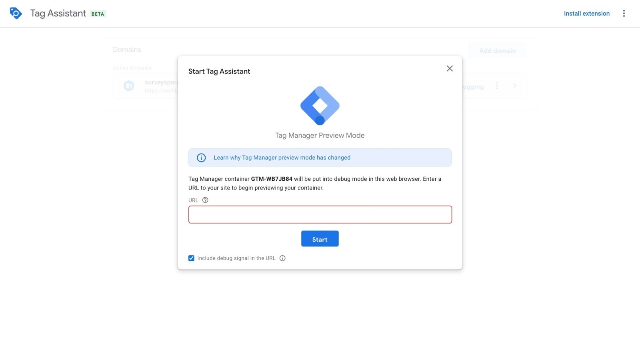Viewport: 640px width, 364px height.
Task: Click the Tag Manager Preview Mode heading
Action: (x=320, y=136)
